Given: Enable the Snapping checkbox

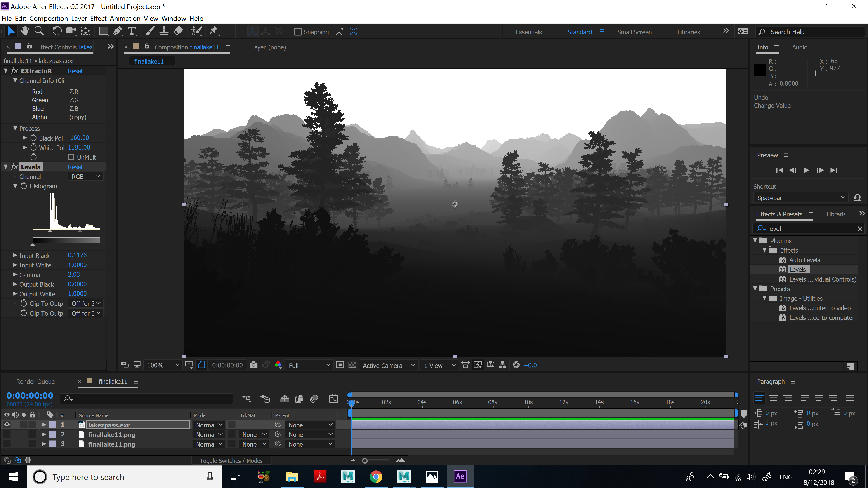Looking at the screenshot, I should click(x=298, y=32).
